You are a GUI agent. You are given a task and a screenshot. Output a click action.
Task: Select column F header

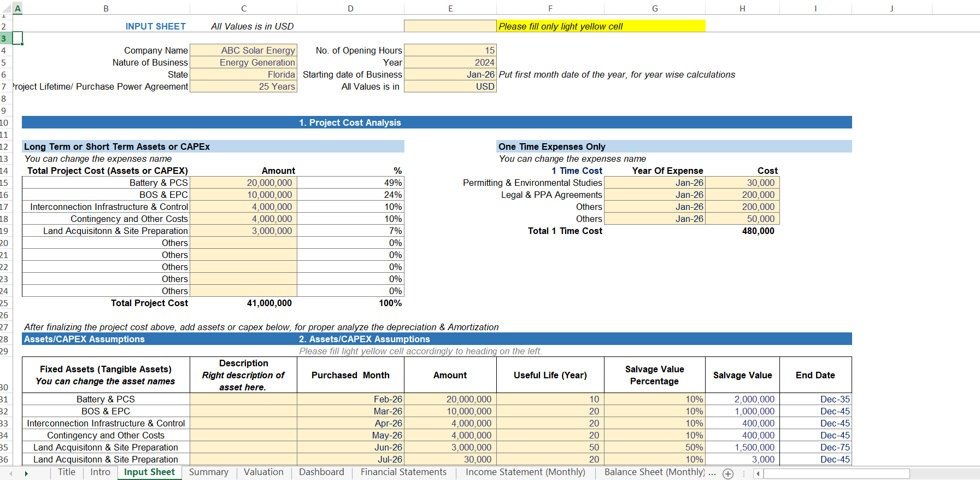point(550,8)
